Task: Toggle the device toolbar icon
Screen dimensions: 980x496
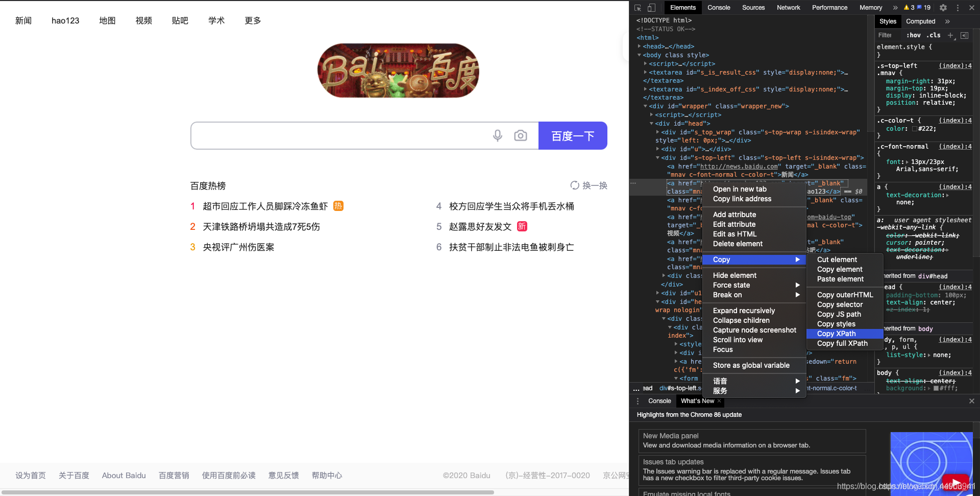Action: point(651,8)
